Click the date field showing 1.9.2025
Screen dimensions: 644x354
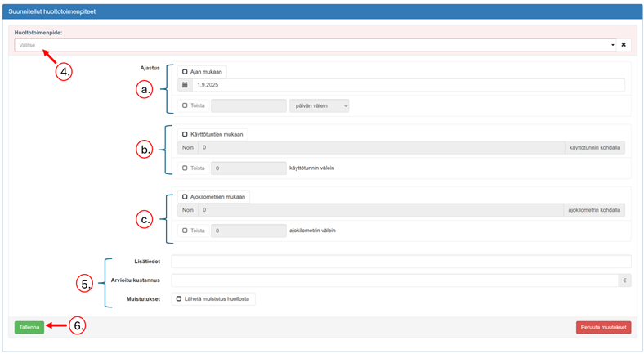tap(409, 85)
